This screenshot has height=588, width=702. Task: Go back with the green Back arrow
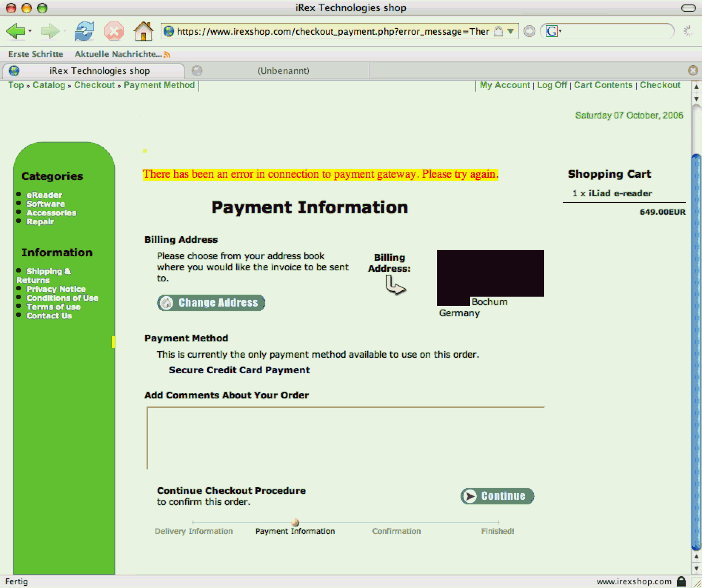(15, 31)
